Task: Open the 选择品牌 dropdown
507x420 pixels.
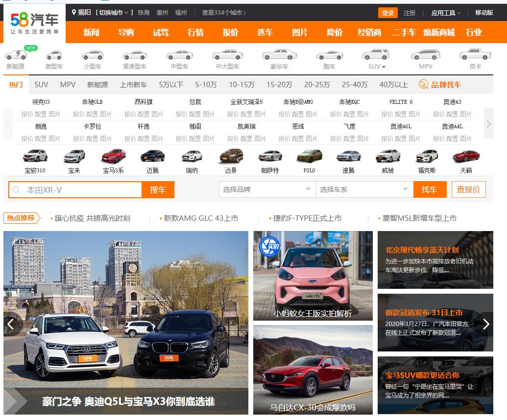Action: [x=267, y=189]
